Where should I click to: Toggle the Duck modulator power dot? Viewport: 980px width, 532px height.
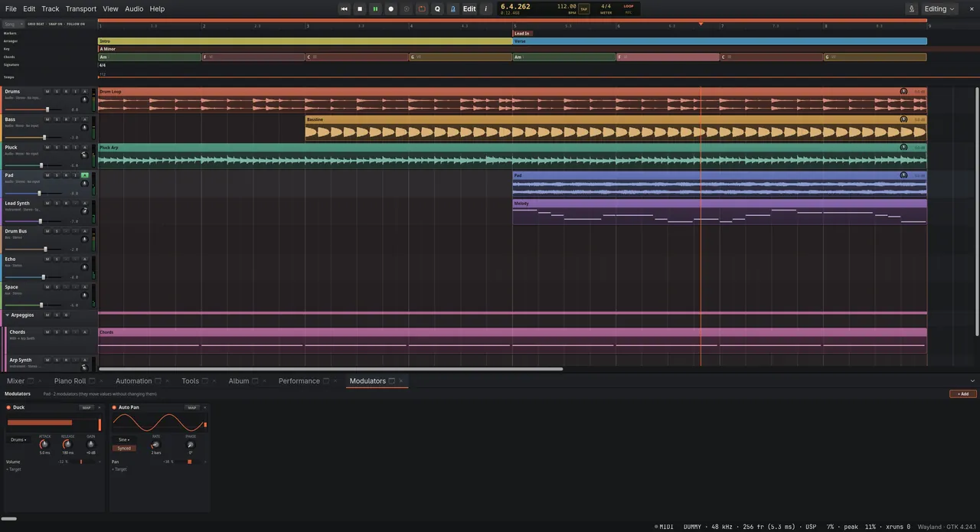pyautogui.click(x=8, y=407)
